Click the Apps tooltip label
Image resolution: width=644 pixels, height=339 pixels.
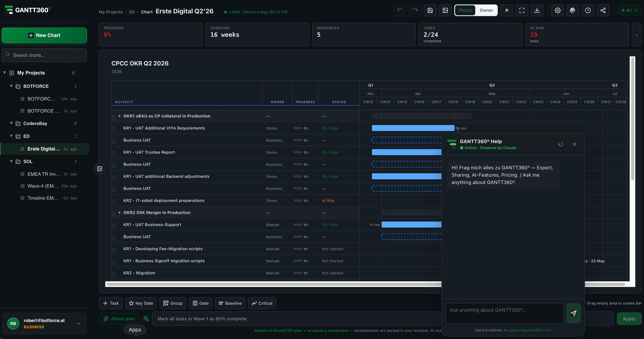135,330
